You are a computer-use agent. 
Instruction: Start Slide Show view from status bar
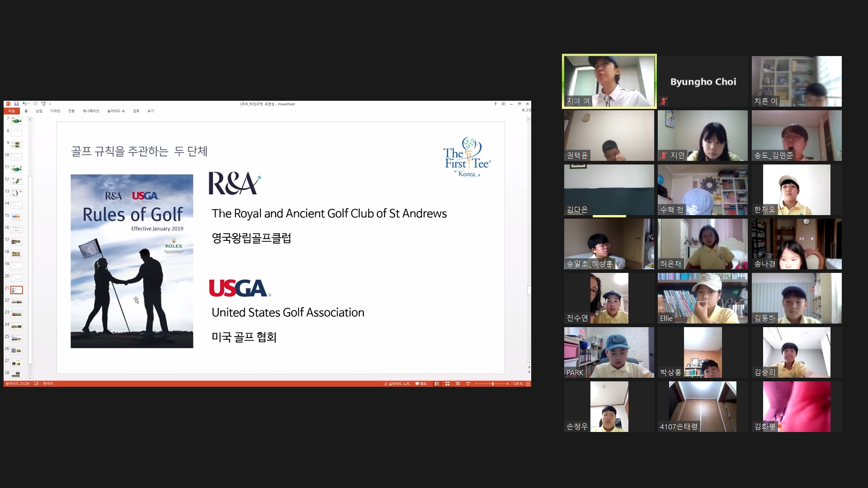[468, 384]
